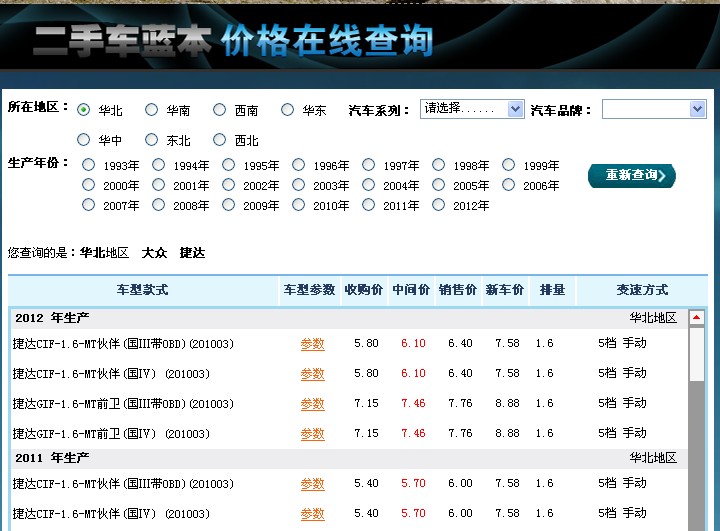This screenshot has height=531, width=720.
Task: Click 捷达GIF-1.6-MT前卫(国IV) in 2012 group
Action: (111, 433)
